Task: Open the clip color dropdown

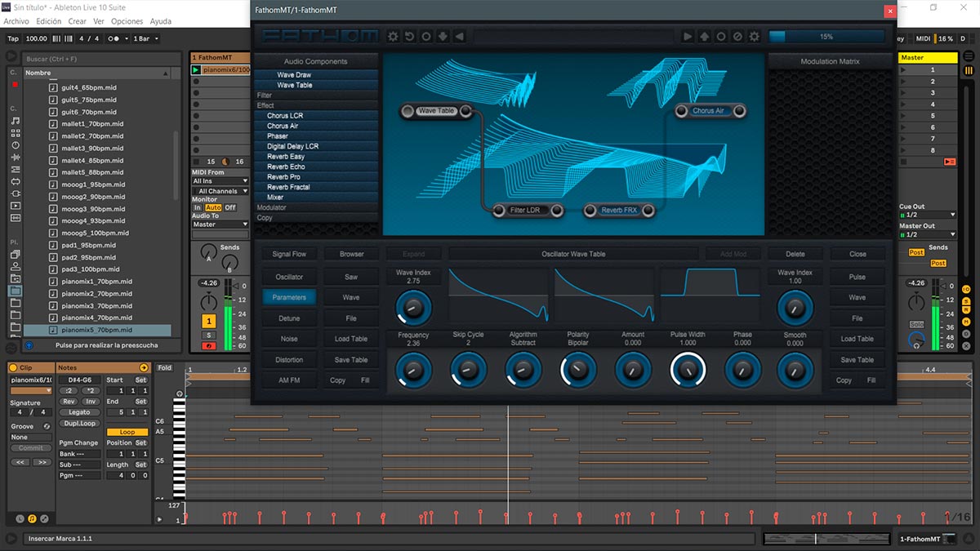Action: click(x=32, y=390)
